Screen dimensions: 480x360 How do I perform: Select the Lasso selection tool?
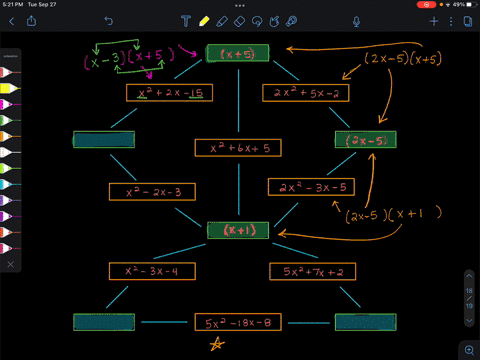coord(257,22)
